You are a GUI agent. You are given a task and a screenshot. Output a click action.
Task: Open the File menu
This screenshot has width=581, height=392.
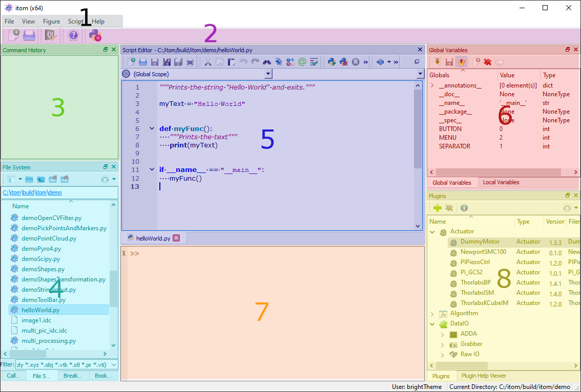(9, 21)
